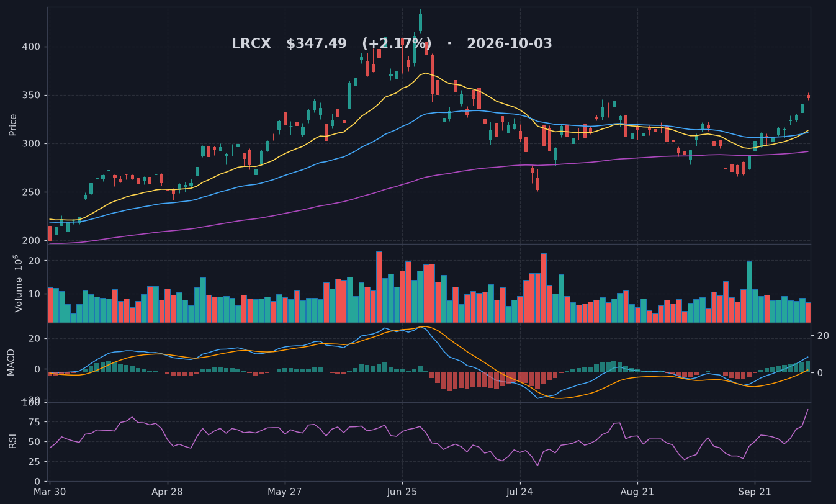Click the 75 RSI axis tick
836x504 pixels.
(35, 423)
